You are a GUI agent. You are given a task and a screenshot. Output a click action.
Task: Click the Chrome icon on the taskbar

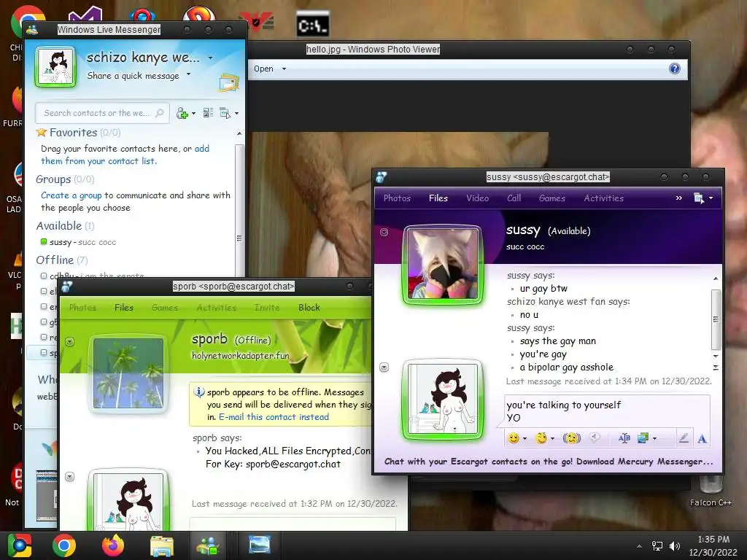coord(64,545)
